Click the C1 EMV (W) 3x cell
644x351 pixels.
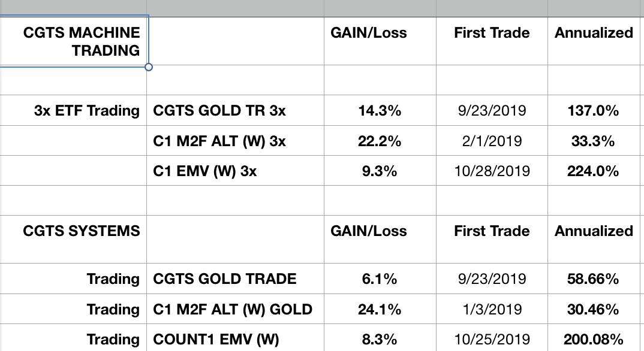[205, 171]
